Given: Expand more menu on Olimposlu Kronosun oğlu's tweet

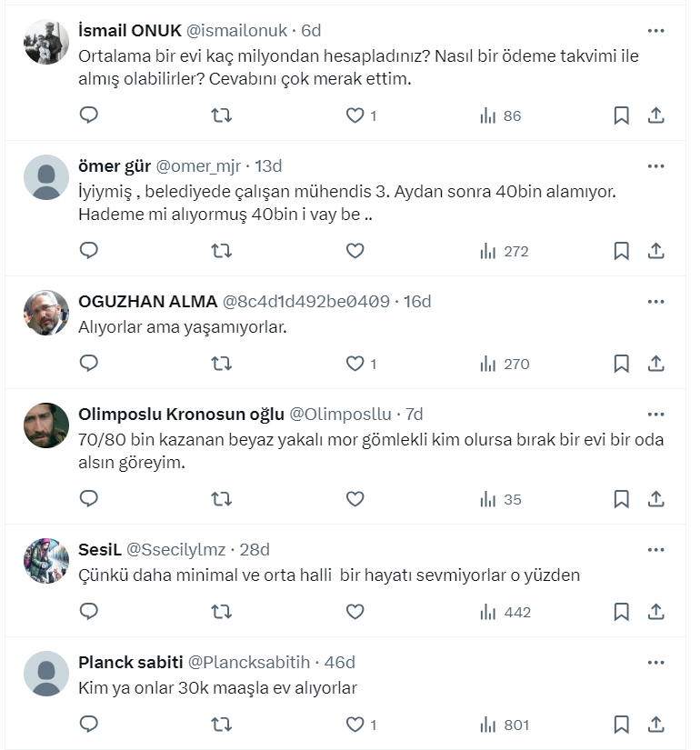Looking at the screenshot, I should 655,414.
